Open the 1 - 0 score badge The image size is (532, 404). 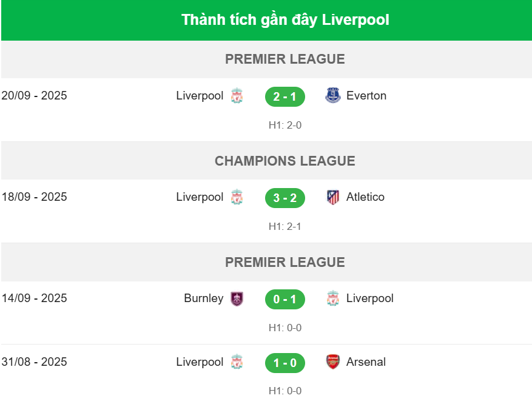[x=285, y=363]
